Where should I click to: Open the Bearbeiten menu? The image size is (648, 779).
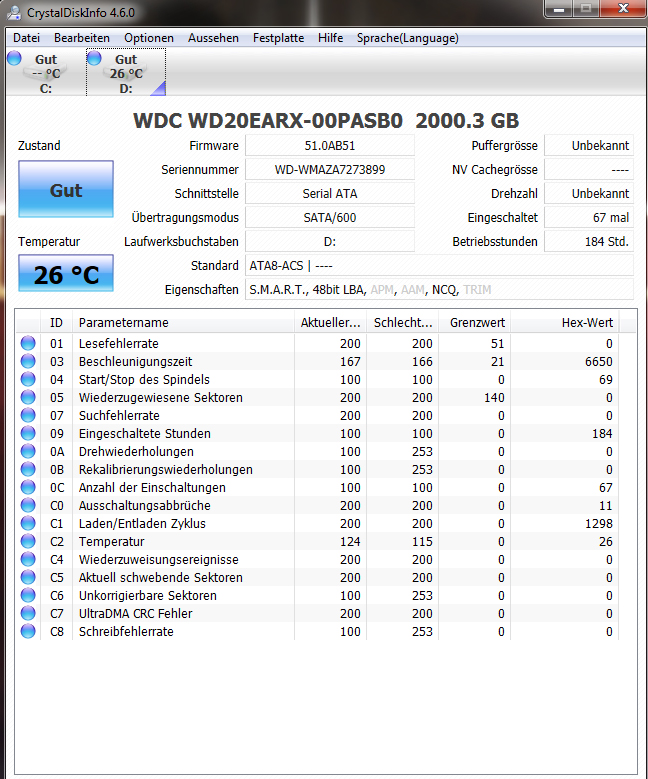[x=81, y=38]
